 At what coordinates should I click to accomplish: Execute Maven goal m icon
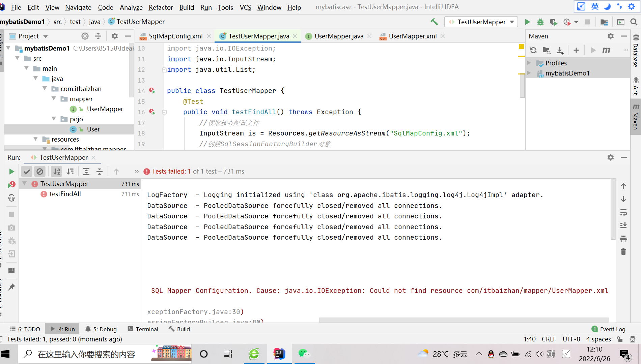606,50
